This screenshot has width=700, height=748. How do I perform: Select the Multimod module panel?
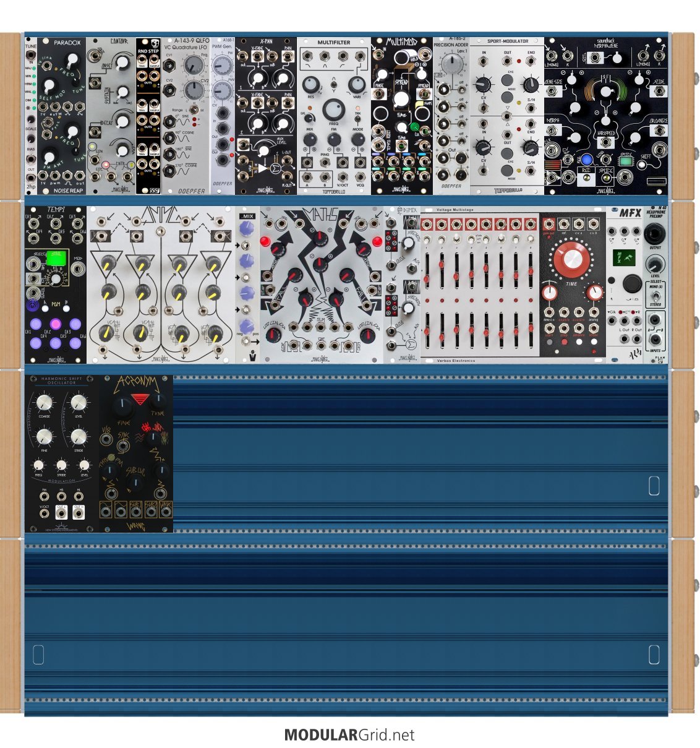coord(402,116)
